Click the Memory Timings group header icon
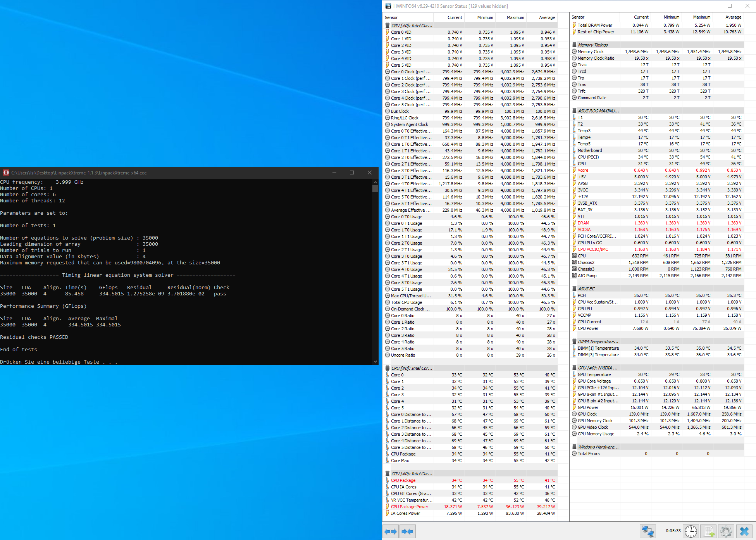This screenshot has width=756, height=540. click(x=574, y=45)
